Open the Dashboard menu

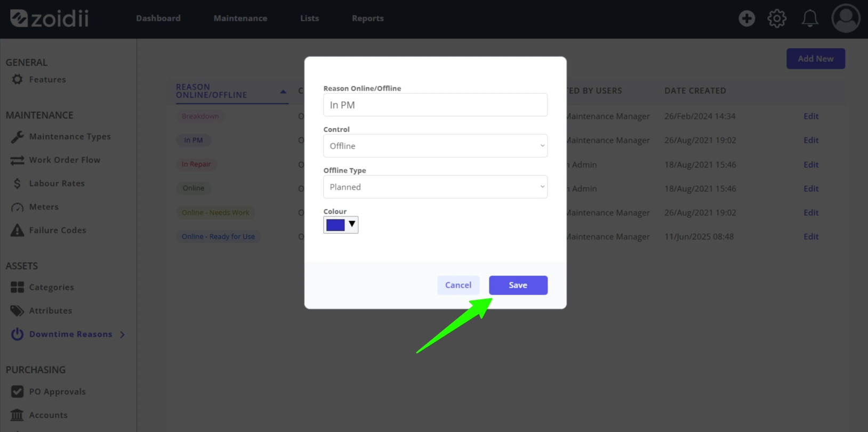[x=158, y=18]
